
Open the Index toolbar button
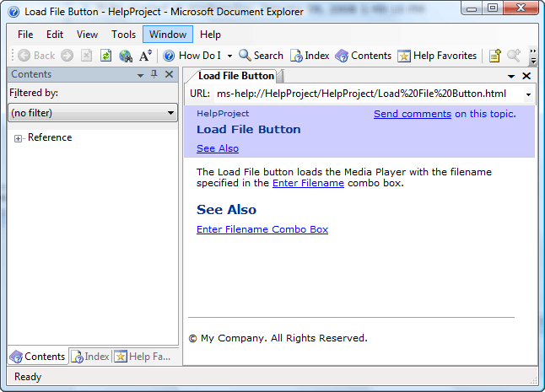pyautogui.click(x=310, y=56)
